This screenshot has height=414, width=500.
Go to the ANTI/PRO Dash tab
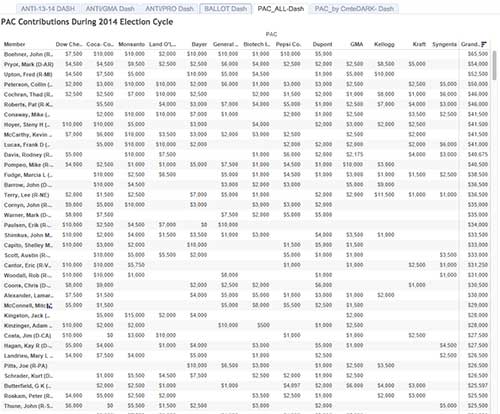click(x=169, y=9)
